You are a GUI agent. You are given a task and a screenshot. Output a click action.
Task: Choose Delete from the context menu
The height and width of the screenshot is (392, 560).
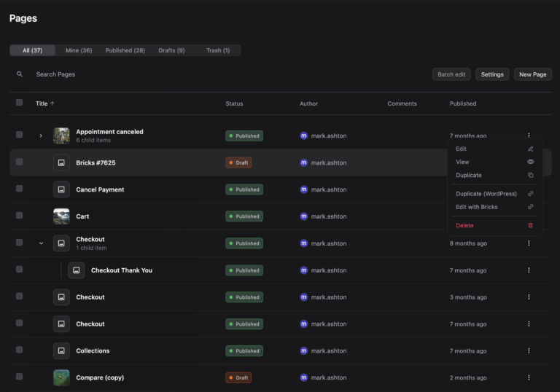coord(494,225)
